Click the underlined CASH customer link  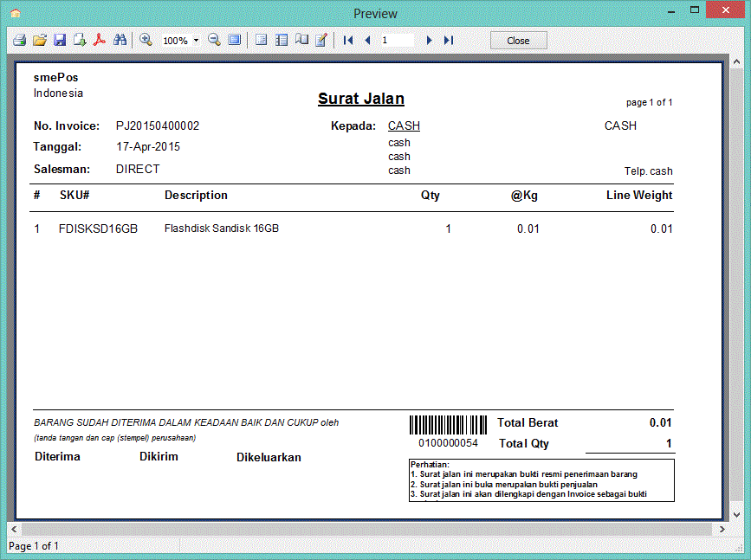[x=404, y=126]
